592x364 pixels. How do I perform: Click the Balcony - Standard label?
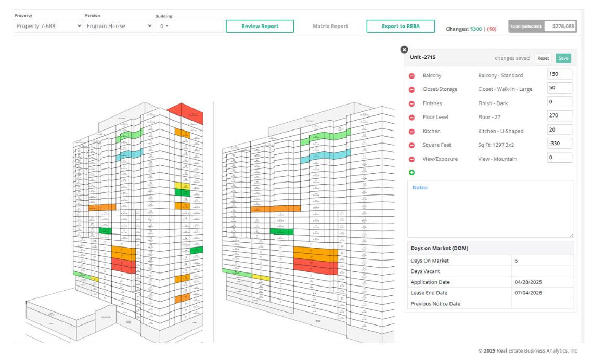(500, 75)
